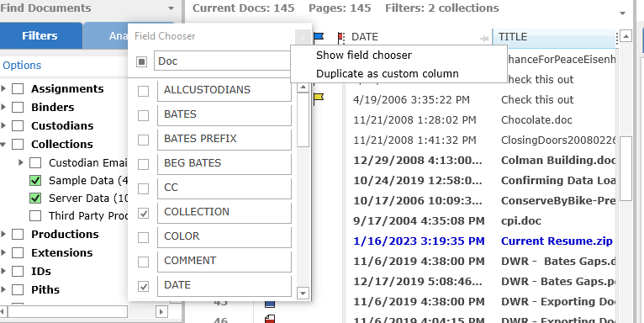
Task: Open the Find Documents dropdown arrow
Action: coord(172,8)
